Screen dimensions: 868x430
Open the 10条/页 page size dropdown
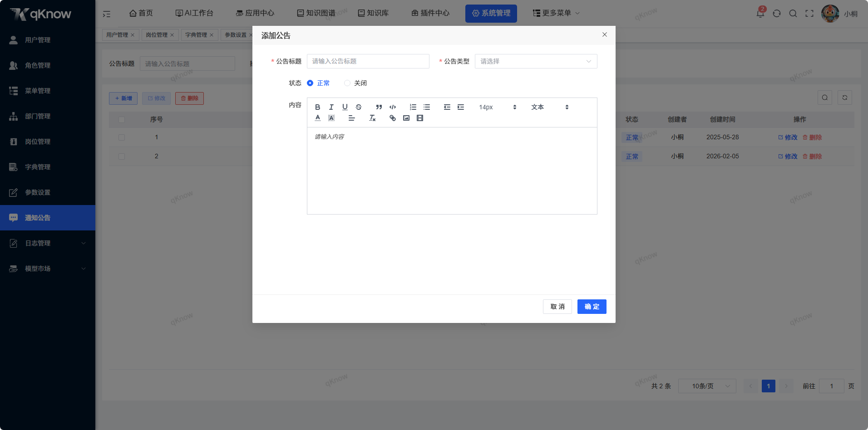click(x=707, y=386)
